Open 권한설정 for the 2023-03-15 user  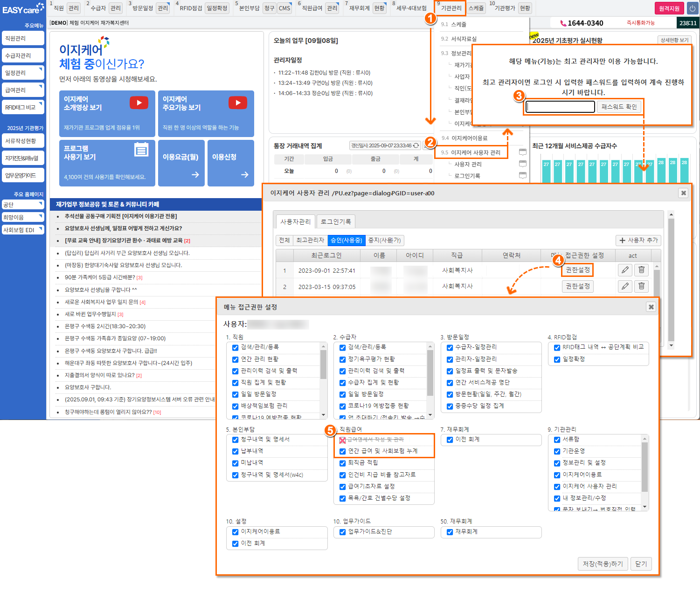tap(578, 286)
